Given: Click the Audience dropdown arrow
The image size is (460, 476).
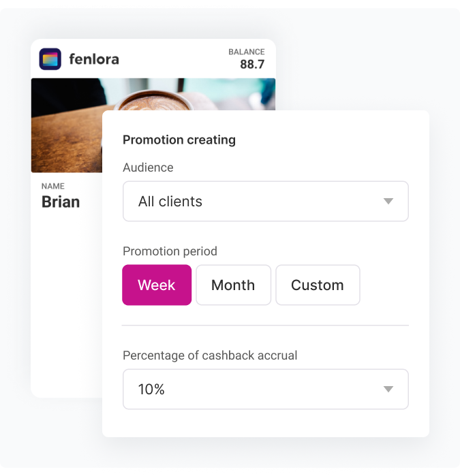Looking at the screenshot, I should [388, 202].
